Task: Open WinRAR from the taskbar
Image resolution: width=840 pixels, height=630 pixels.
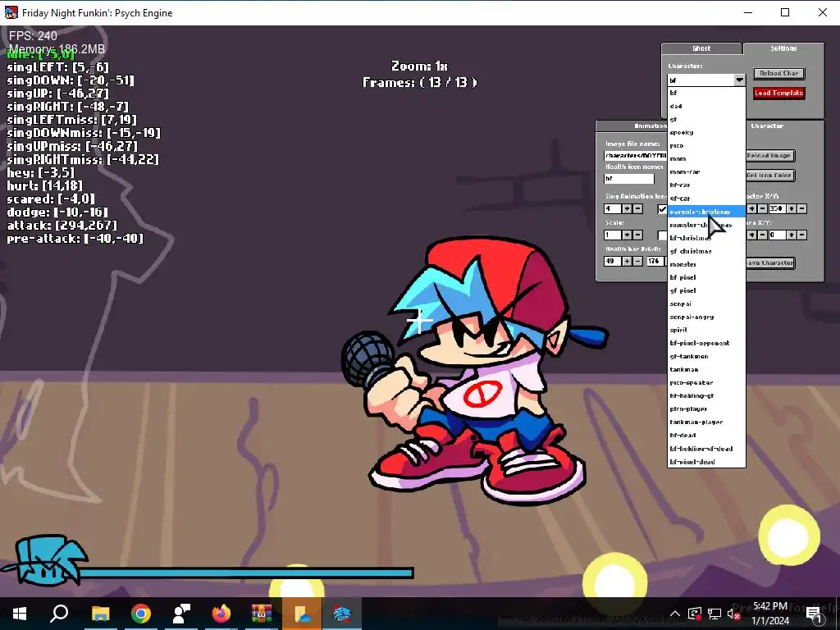Action: pyautogui.click(x=262, y=614)
